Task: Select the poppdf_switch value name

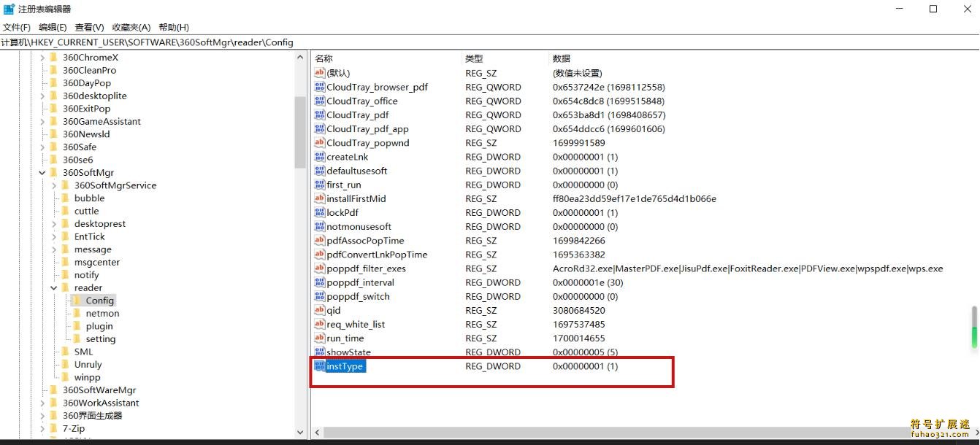Action: point(358,296)
